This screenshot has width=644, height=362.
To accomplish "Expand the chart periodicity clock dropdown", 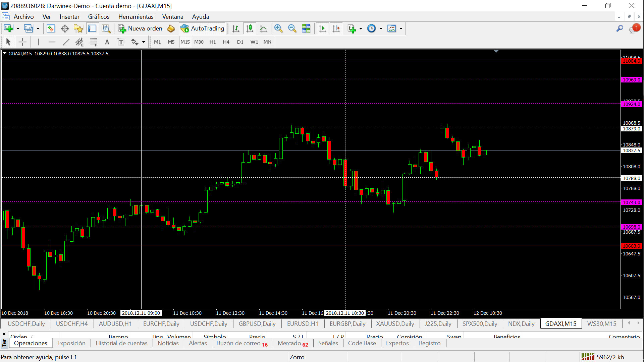I will pos(381,28).
